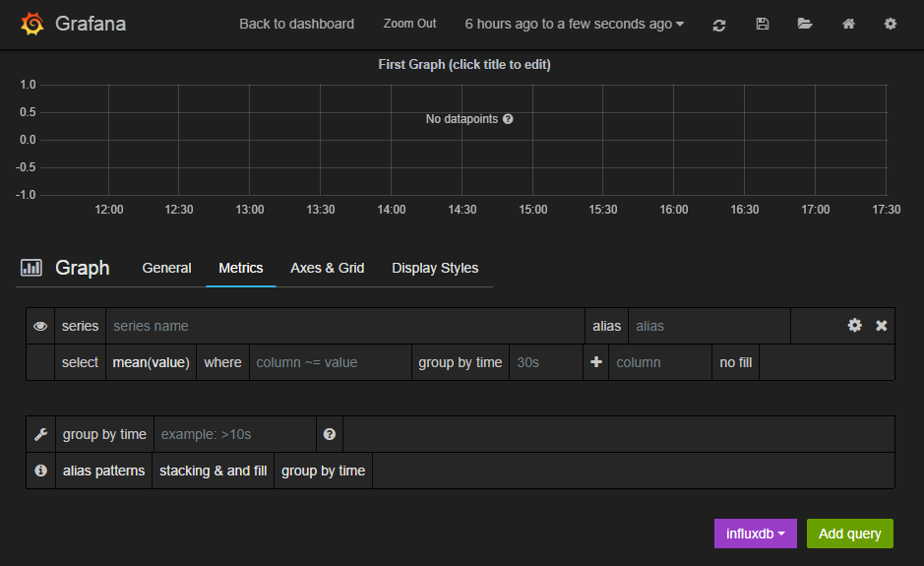The width and height of the screenshot is (924, 566).
Task: Click the graph title to edit it
Action: [464, 64]
